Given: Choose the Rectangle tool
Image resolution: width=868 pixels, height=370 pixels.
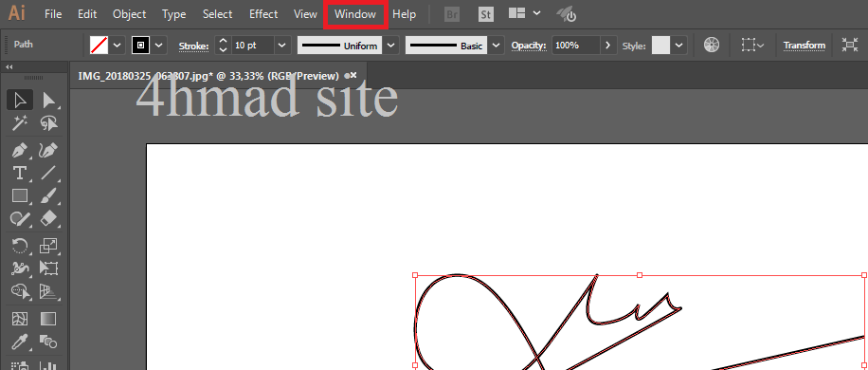Looking at the screenshot, I should pos(20,195).
